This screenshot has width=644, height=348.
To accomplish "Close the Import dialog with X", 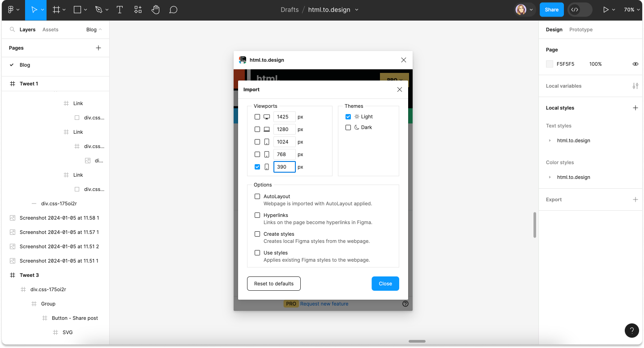I will click(x=400, y=89).
